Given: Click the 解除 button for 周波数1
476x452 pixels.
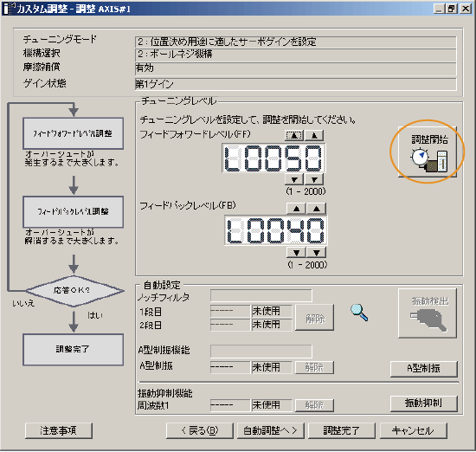Looking at the screenshot, I should [314, 405].
